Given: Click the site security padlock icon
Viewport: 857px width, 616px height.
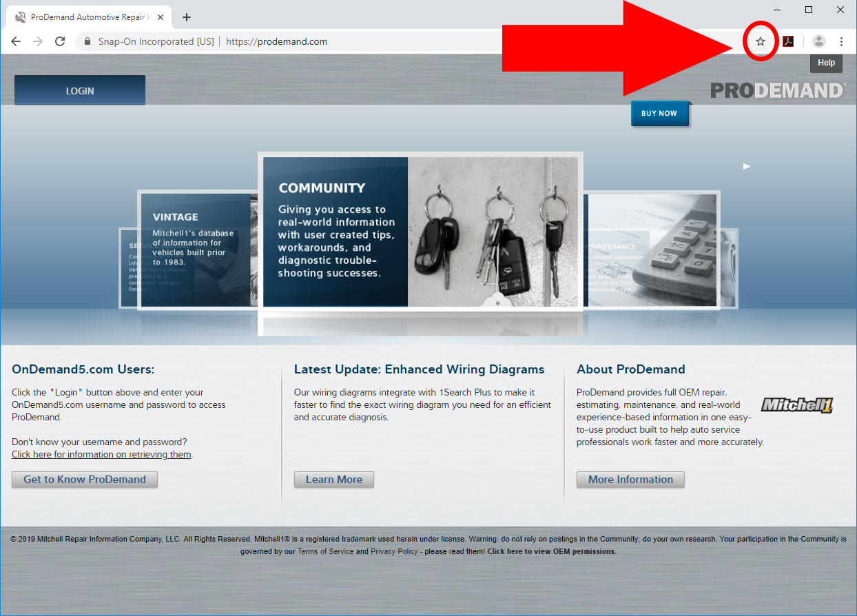Looking at the screenshot, I should tap(87, 41).
